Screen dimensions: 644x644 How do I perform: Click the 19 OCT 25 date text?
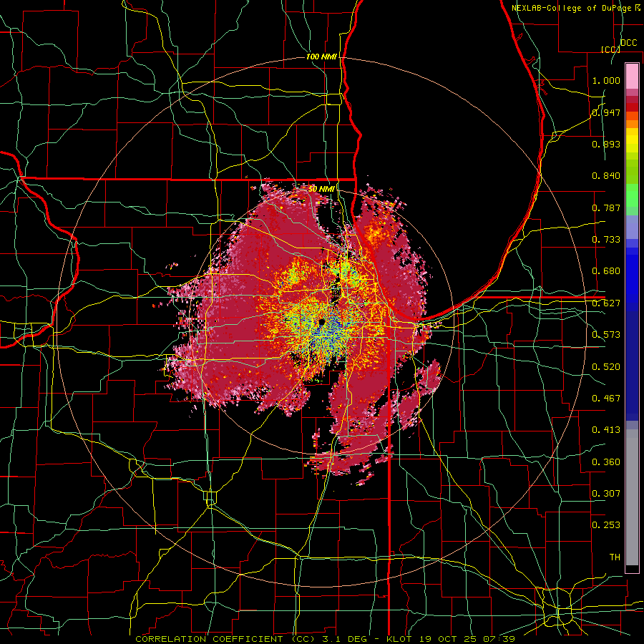click(x=447, y=639)
